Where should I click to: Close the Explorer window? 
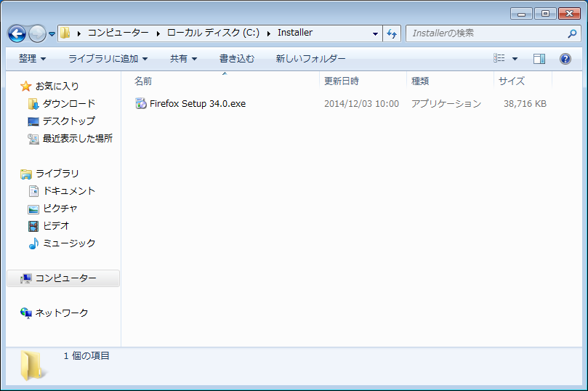[x=569, y=14]
